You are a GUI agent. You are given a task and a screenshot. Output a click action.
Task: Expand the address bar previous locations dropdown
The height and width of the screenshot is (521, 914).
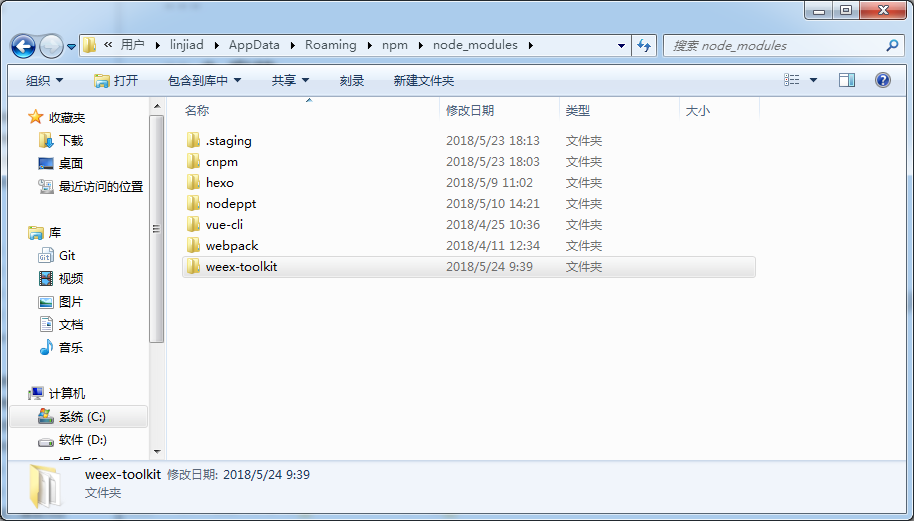pyautogui.click(x=621, y=45)
